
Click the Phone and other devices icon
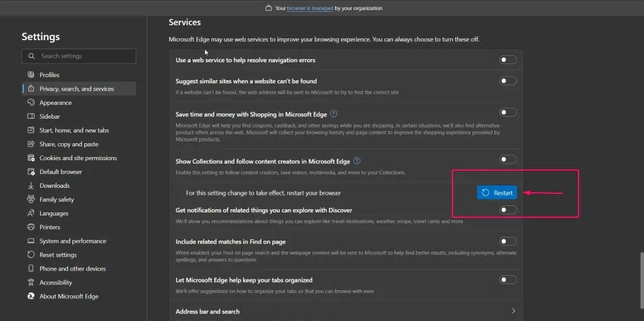31,268
